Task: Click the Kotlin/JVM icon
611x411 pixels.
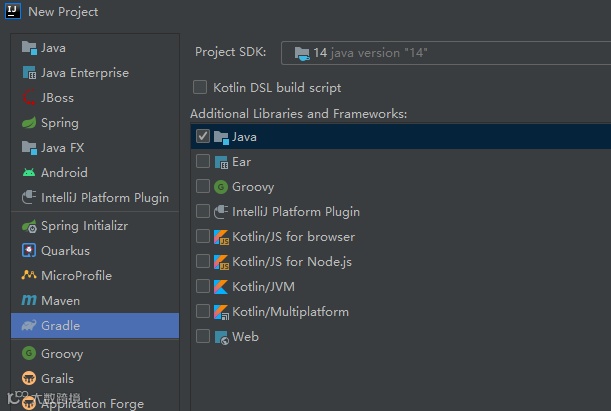Action: coord(221,287)
